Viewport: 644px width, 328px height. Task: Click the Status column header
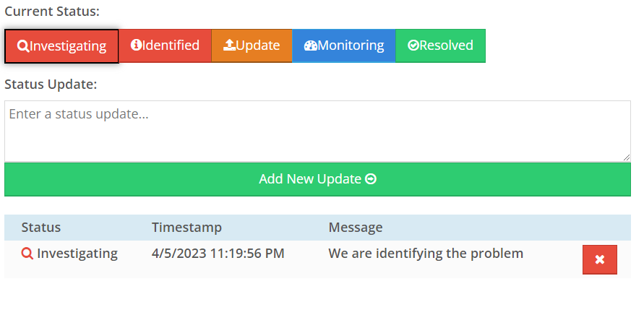pyautogui.click(x=41, y=228)
